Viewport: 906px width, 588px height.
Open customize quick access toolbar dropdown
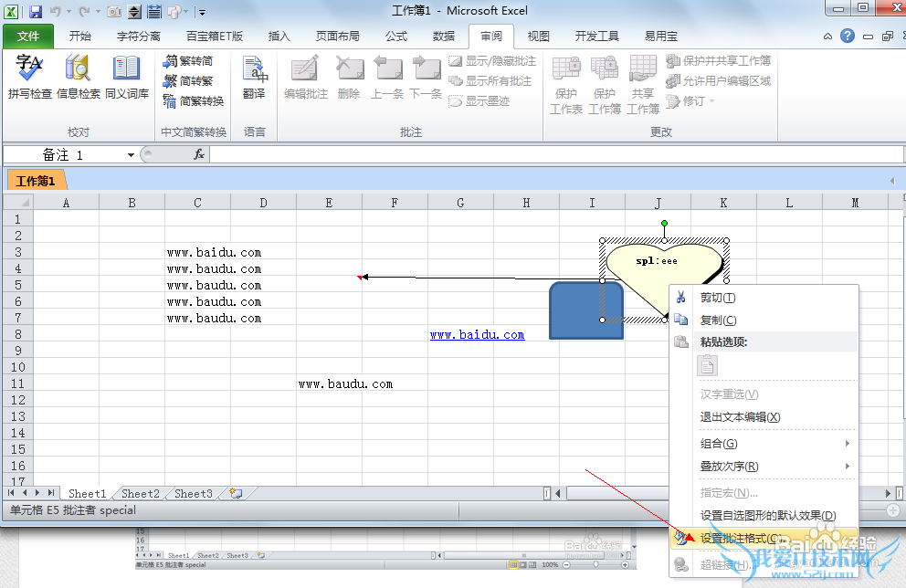tap(203, 12)
